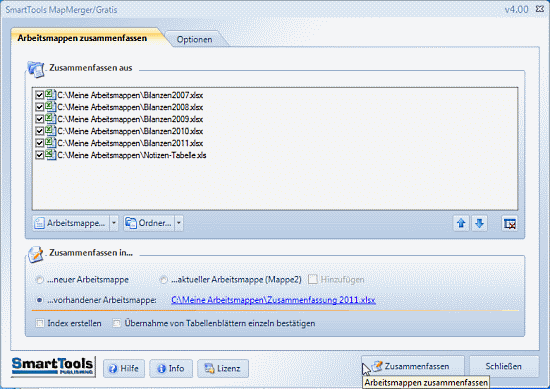Uncheck the Bilanzen2007.xlsx checkbox
Viewport: 550px width, 389px height.
click(39, 95)
